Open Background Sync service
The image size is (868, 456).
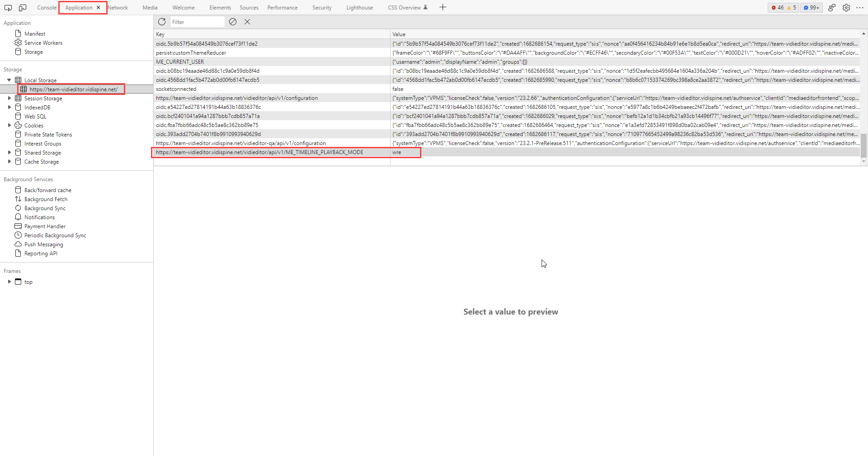click(45, 208)
